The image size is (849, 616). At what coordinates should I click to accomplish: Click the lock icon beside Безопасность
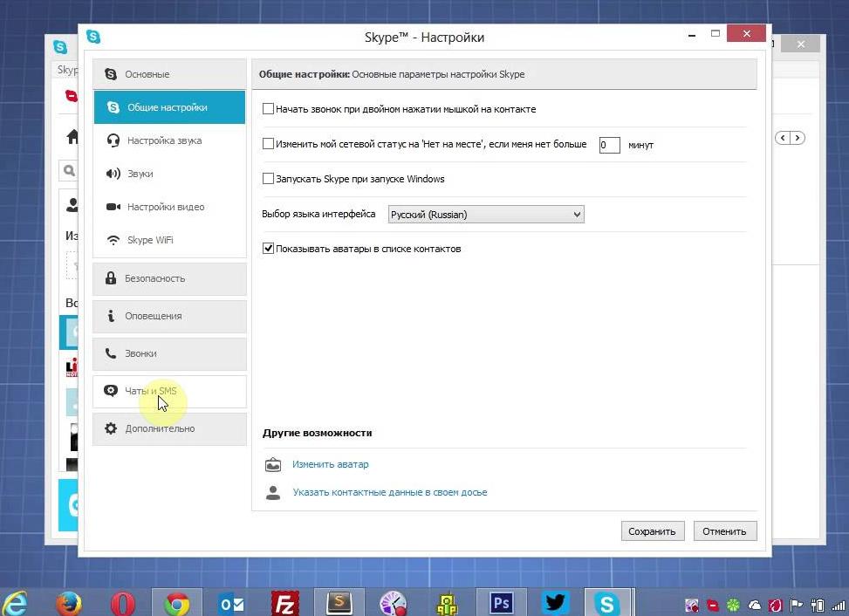[x=111, y=278]
